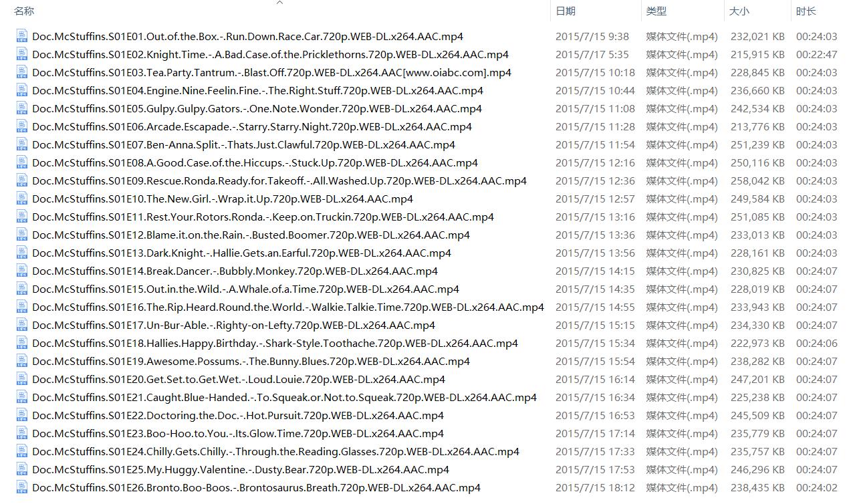Image resolution: width=857 pixels, height=504 pixels.
Task: Click the S01E24 Chilly Gets Chilly file name
Action: pos(275,451)
